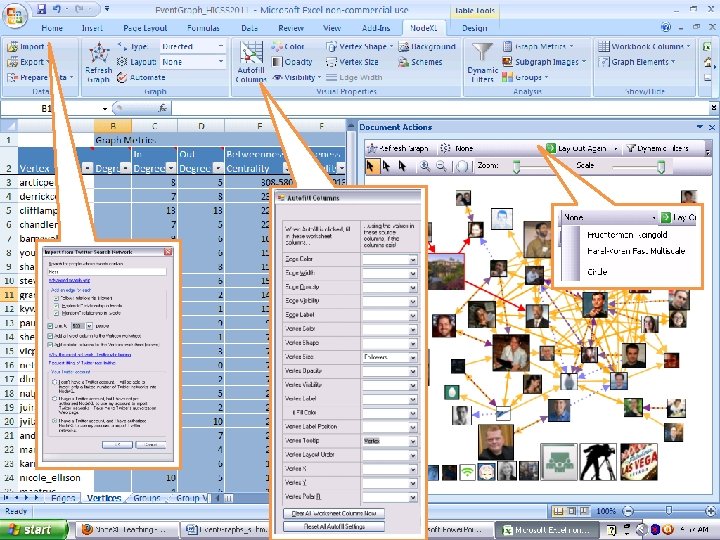Image resolution: width=720 pixels, height=540 pixels.
Task: Click the Office round button
Action: (15, 15)
